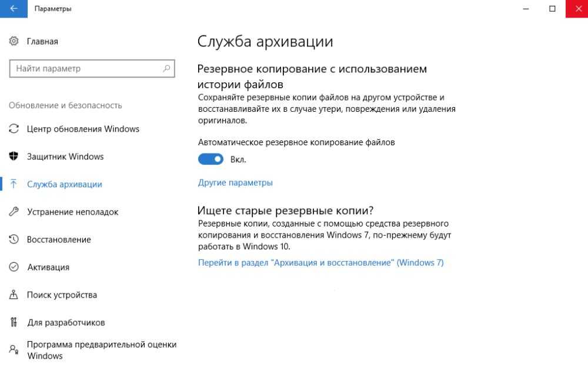Click the Устранение неполадок wrench icon

[x=14, y=212]
